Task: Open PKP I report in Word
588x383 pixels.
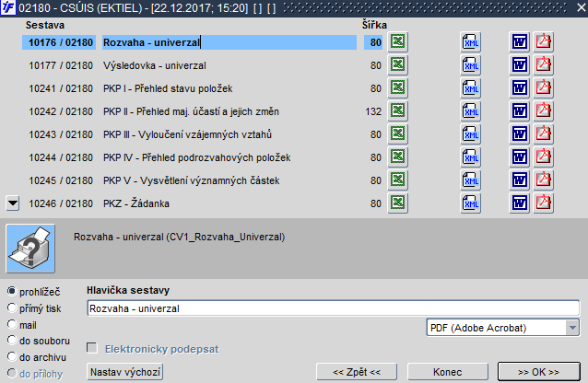Action: tap(520, 88)
